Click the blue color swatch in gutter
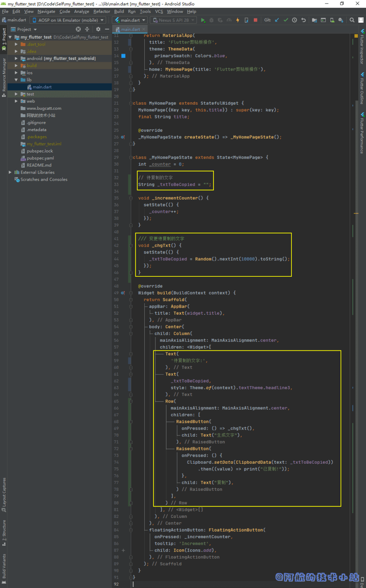This screenshot has height=588, width=366. click(x=123, y=56)
